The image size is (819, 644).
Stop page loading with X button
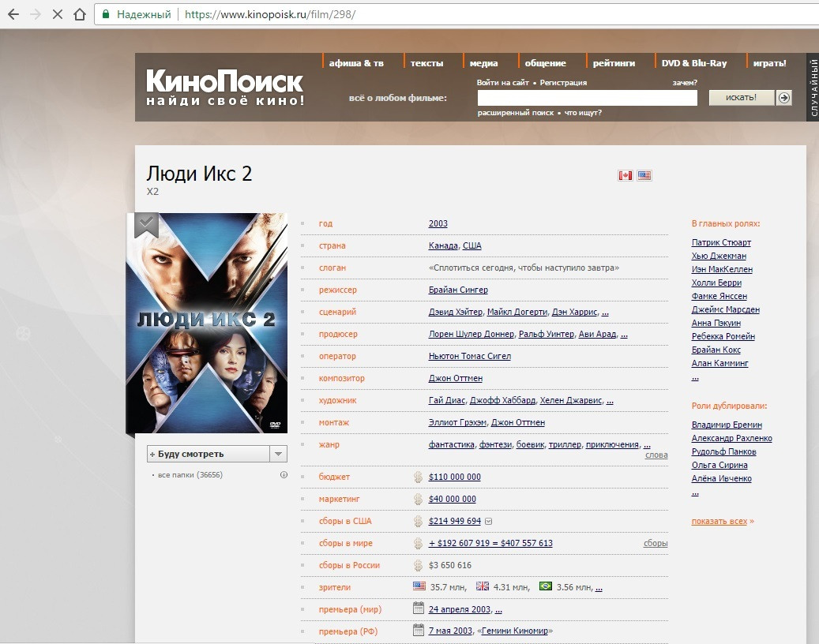(57, 14)
